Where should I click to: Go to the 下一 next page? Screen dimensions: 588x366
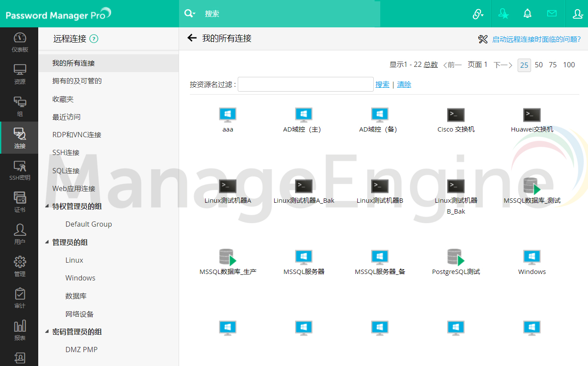coord(503,65)
